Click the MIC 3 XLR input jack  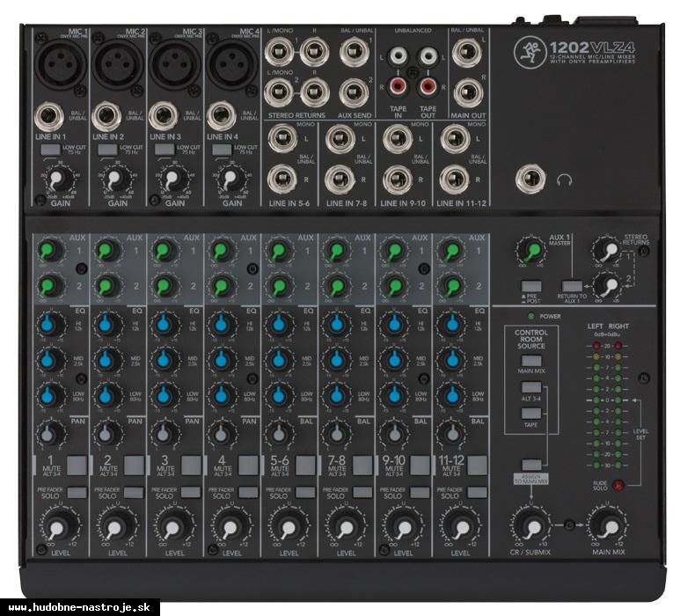coord(174,64)
